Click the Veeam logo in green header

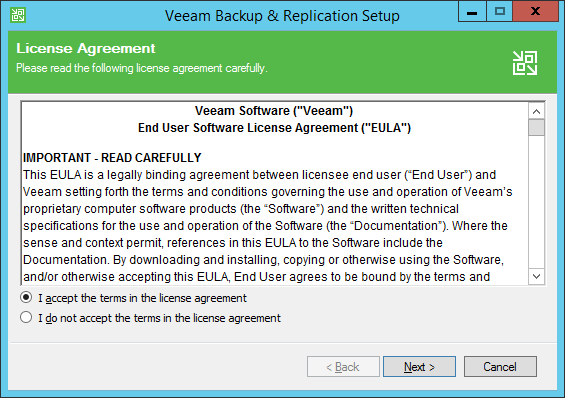[525, 63]
